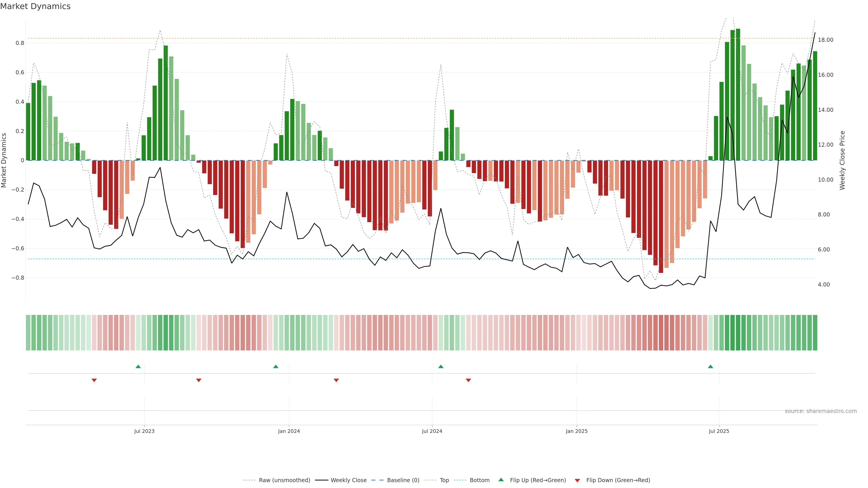Click the green flip-up marker before Jul 2025
868x488 pixels.
coord(710,366)
